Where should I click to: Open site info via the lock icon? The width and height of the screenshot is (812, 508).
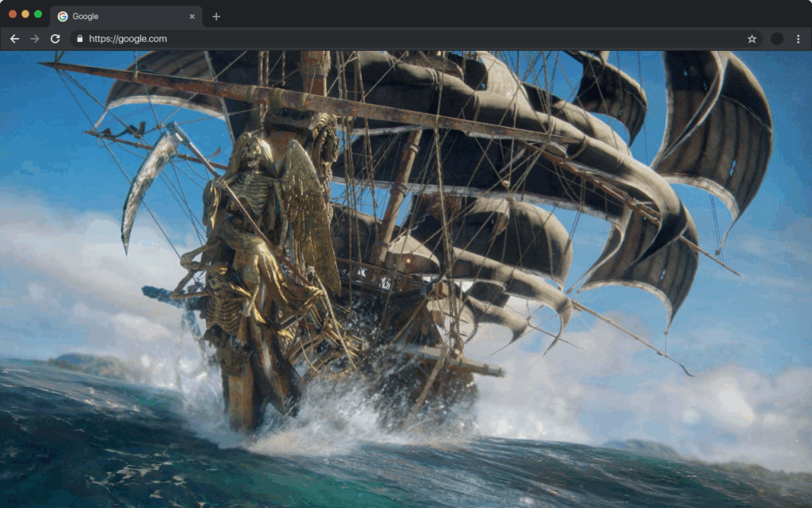[79, 39]
